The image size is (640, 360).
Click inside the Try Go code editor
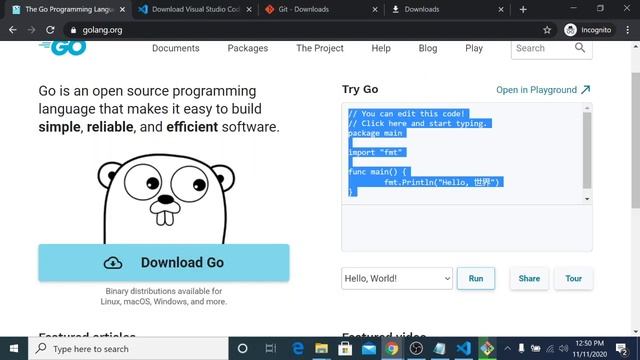point(462,153)
